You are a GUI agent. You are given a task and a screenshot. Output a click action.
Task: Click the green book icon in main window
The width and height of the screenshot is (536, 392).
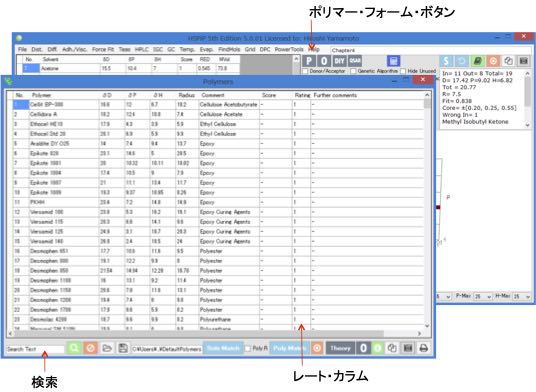click(x=478, y=61)
